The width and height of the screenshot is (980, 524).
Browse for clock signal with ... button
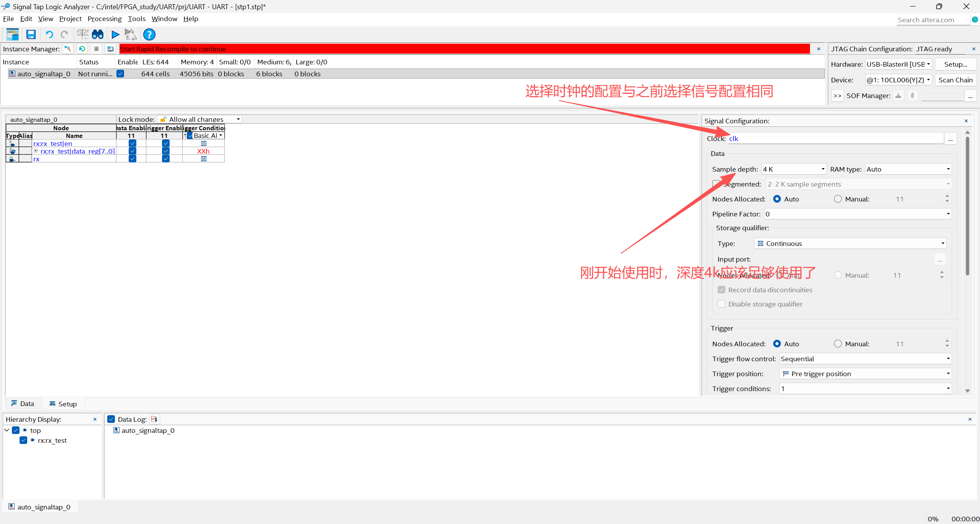click(951, 139)
